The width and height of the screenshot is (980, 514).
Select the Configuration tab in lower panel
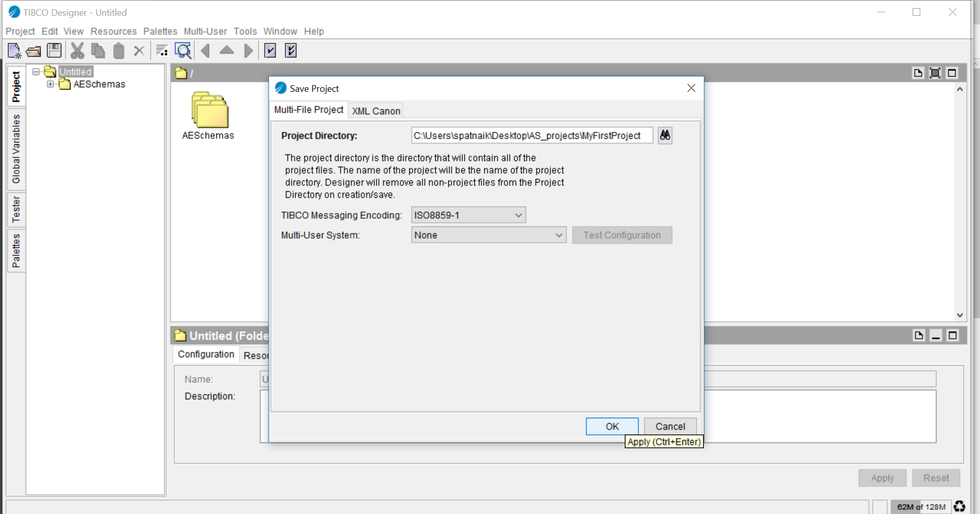click(x=206, y=354)
